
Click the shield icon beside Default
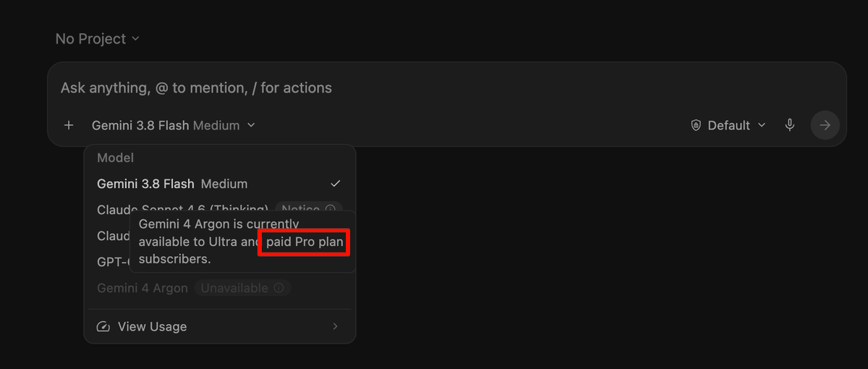click(x=696, y=125)
